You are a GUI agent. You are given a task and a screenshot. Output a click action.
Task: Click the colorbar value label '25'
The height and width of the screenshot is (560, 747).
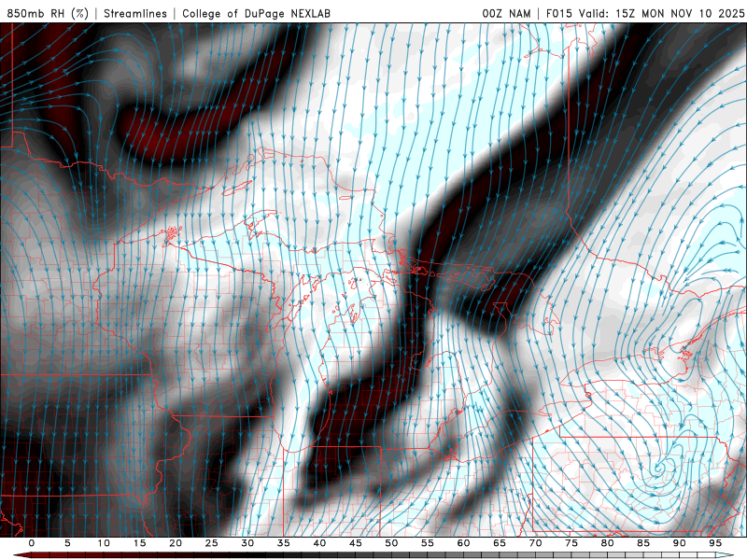coord(211,543)
